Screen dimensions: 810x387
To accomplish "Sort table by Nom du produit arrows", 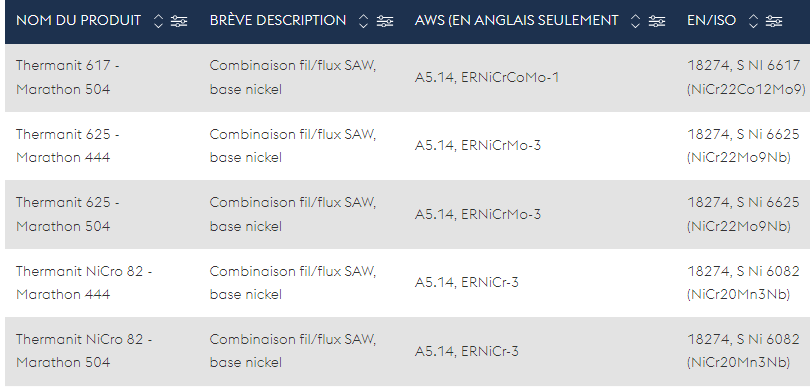I will pyautogui.click(x=159, y=21).
